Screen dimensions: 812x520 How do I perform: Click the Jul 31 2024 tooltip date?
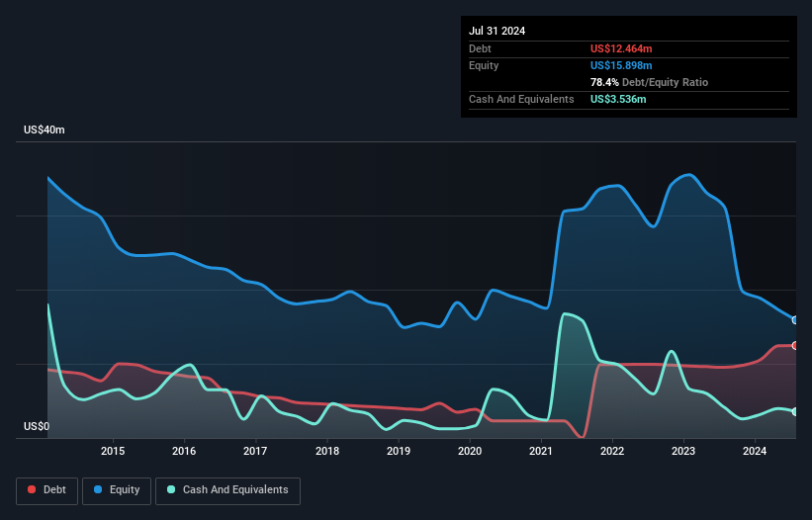(x=497, y=31)
